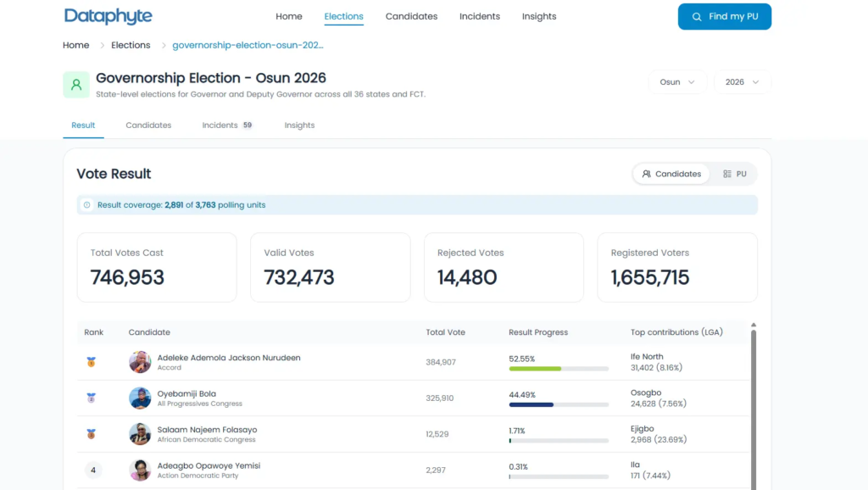This screenshot has width=868, height=490.
Task: Open the Home nav item
Action: 289,17
